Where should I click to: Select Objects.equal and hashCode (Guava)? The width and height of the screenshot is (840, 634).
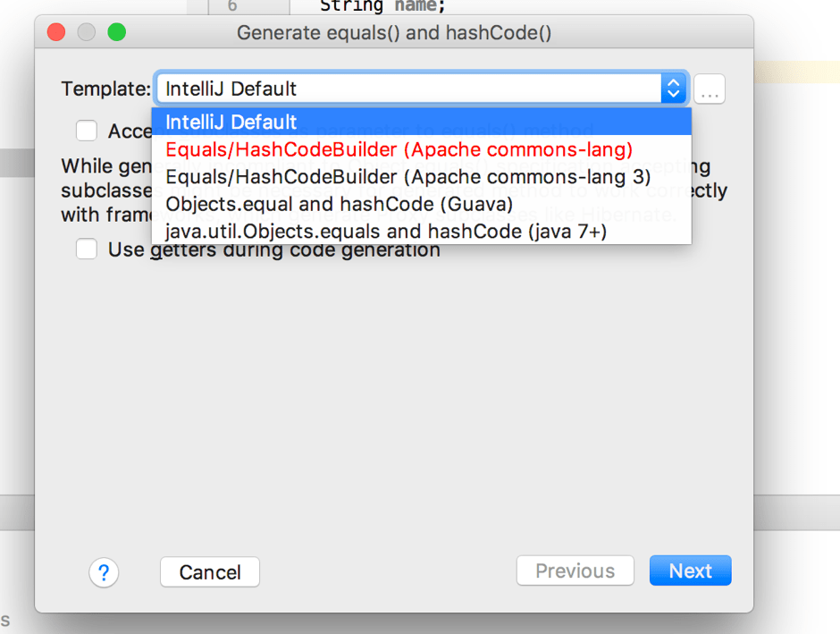340,205
